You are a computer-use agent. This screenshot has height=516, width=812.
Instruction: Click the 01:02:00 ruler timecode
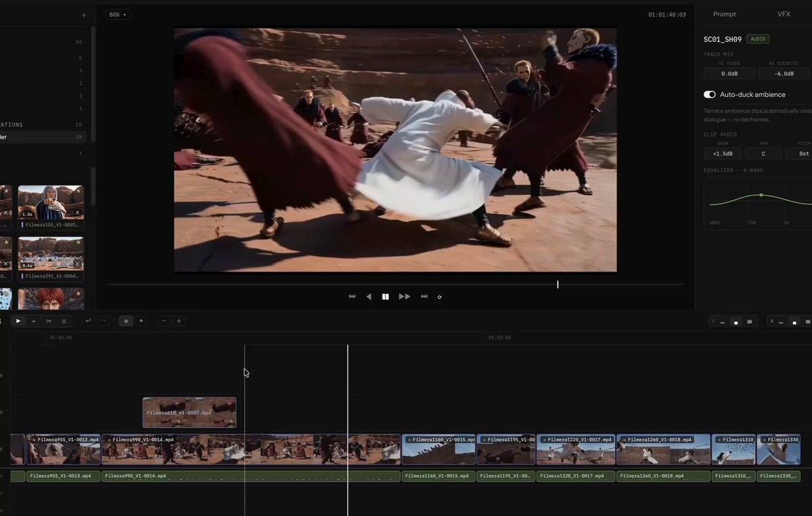click(61, 337)
